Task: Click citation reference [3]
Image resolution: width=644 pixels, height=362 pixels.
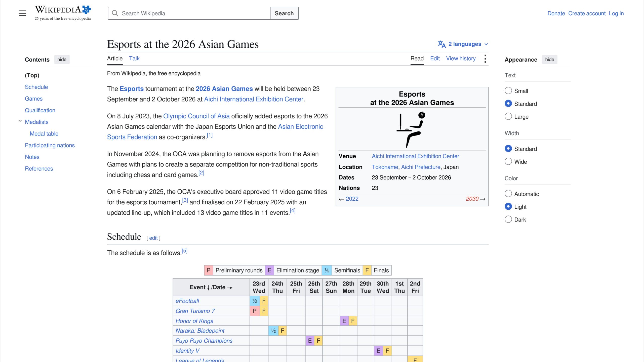Action: tap(185, 200)
